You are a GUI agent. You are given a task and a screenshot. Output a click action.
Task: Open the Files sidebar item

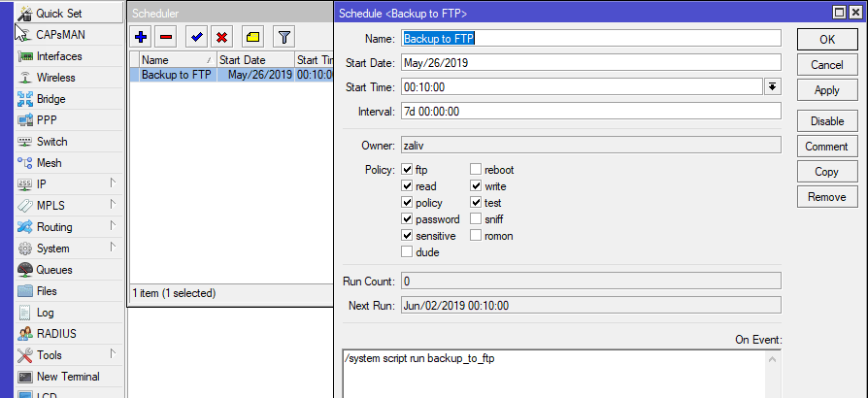pos(47,291)
